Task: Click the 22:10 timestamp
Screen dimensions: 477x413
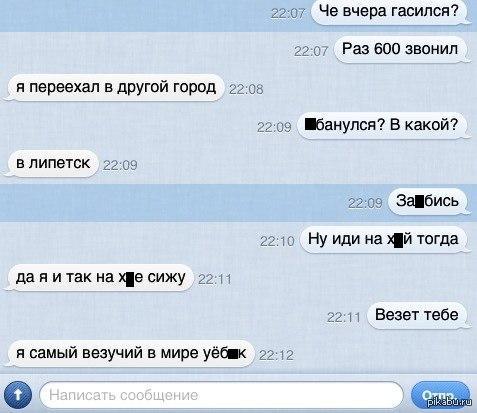Action: click(277, 241)
